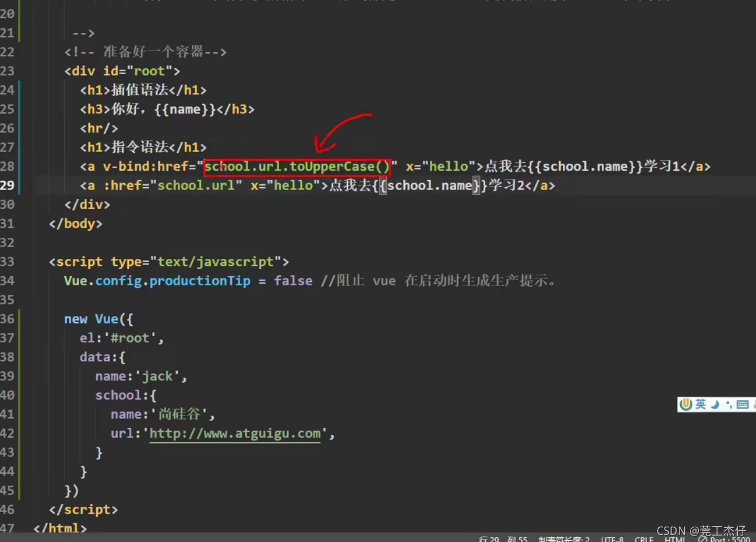The height and width of the screenshot is (542, 756).
Task: Click the 阻止 vue 在启动时生成生产提示 comment
Action: click(439, 281)
